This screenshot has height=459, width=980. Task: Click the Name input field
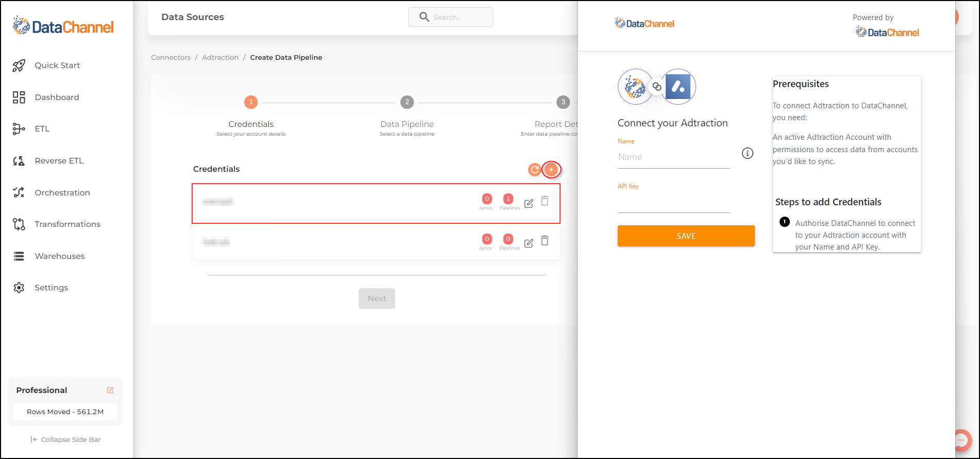pos(674,157)
